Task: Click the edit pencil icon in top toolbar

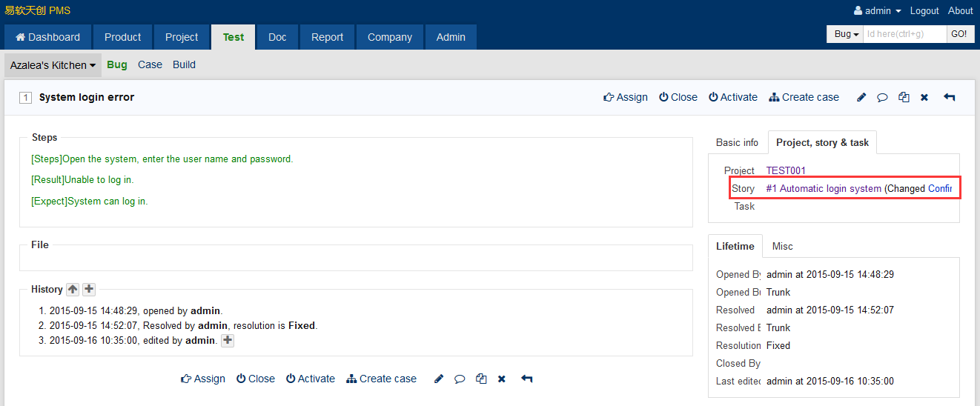Action: click(x=861, y=98)
